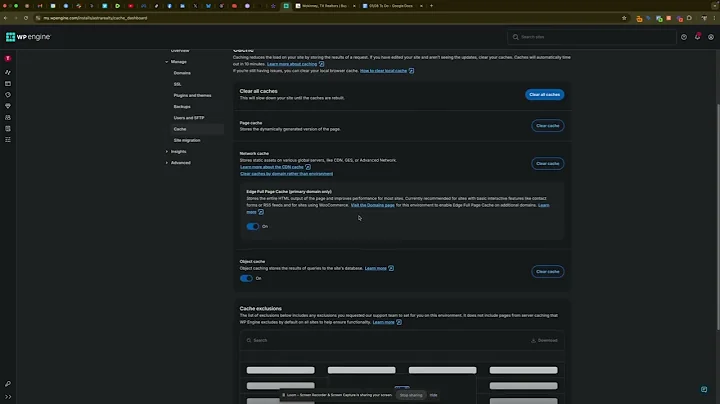720x404 pixels.
Task: Open Backups in the side menu
Action: coord(182,107)
